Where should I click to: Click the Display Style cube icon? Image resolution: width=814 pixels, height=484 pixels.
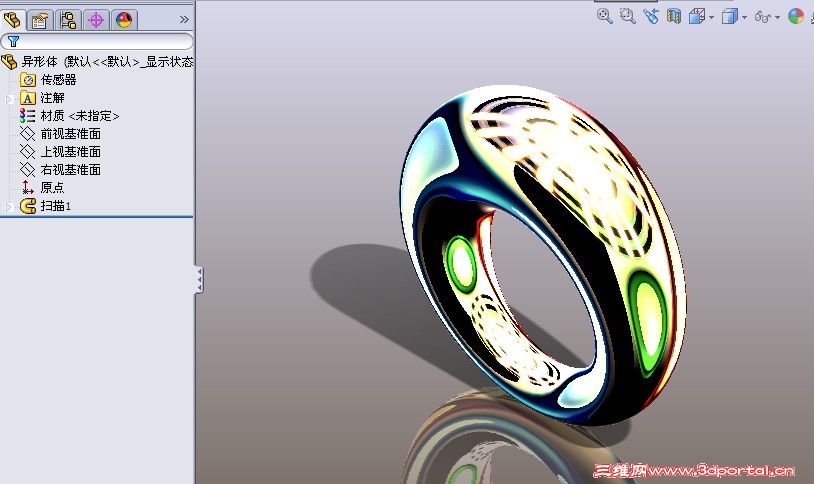[730, 17]
